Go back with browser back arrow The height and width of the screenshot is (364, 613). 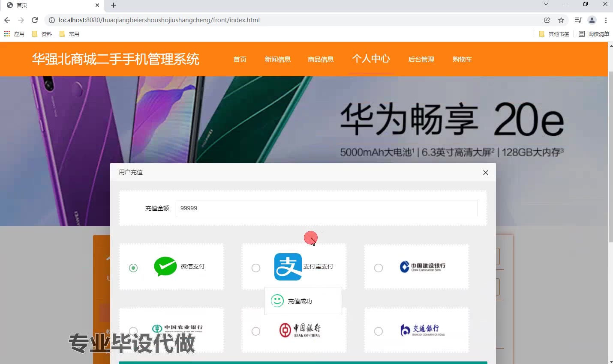tap(7, 20)
